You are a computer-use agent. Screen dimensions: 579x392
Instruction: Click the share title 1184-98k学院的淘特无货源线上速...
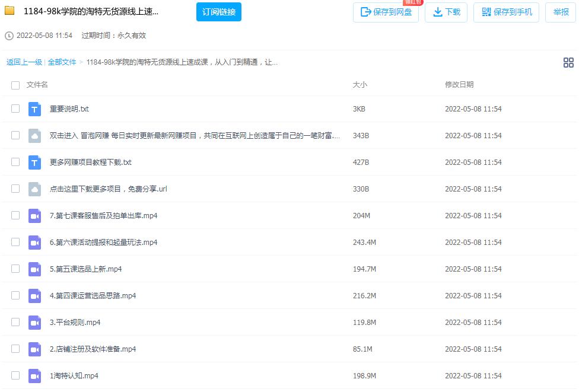click(91, 11)
